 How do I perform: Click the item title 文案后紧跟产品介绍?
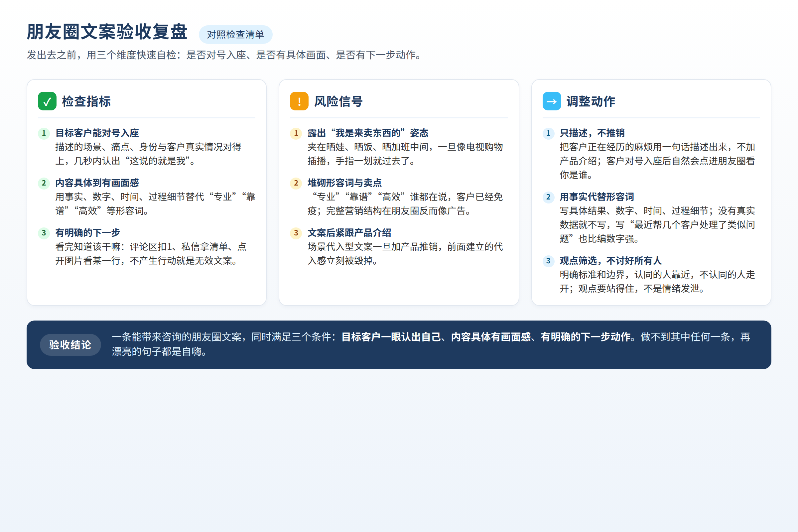[x=349, y=233]
